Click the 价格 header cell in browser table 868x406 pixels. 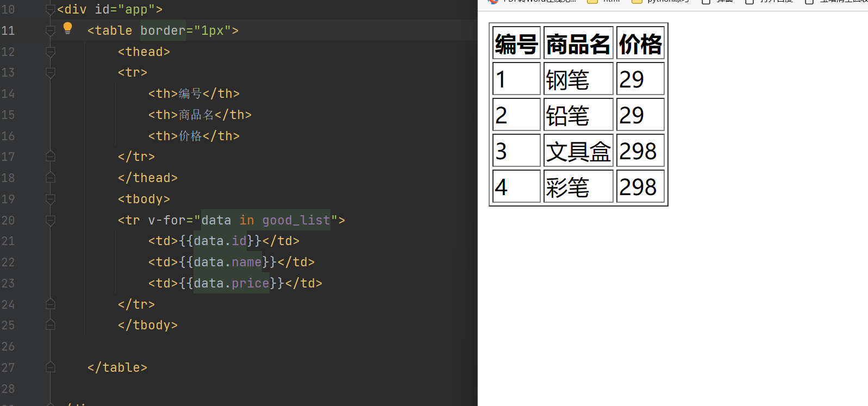pos(640,43)
